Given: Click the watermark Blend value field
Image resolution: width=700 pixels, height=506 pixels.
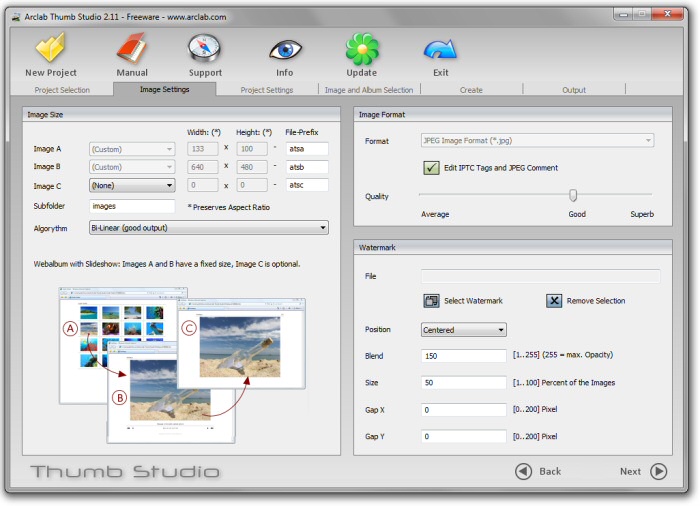Looking at the screenshot, I should tap(464, 355).
